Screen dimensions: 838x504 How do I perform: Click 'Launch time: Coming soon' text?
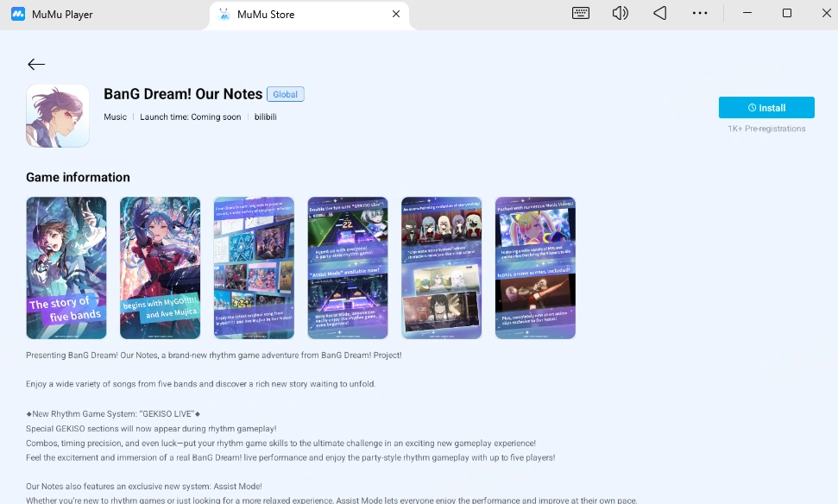pyautogui.click(x=190, y=117)
